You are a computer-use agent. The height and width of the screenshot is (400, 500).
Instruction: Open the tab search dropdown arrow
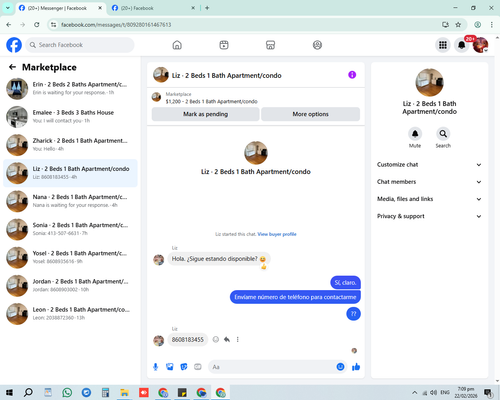[8, 8]
